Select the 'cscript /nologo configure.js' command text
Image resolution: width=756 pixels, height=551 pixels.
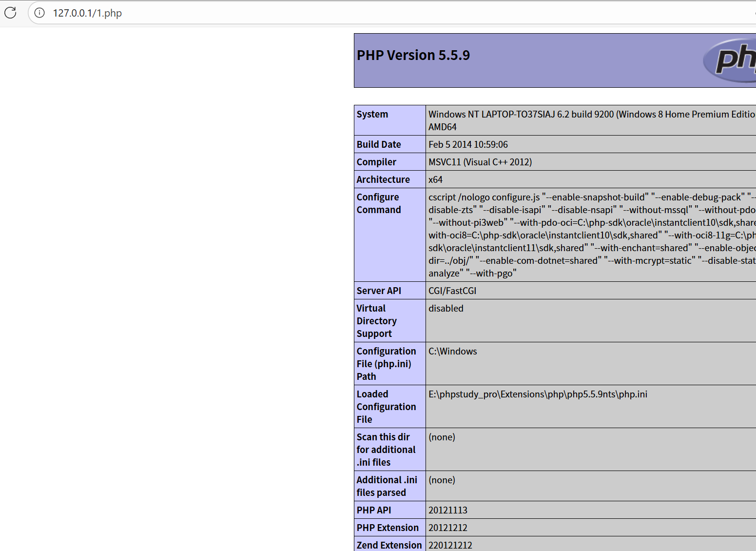coord(592,235)
